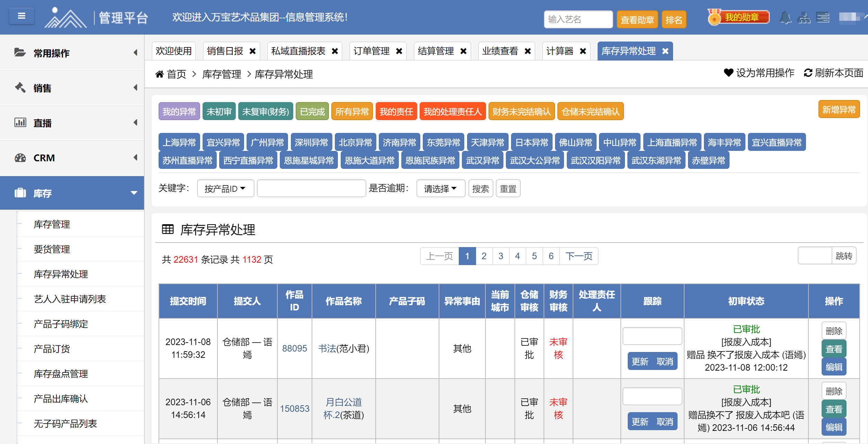Viewport: 868px width, 444px height.
Task: Close the 订单管理 tab
Action: click(x=399, y=51)
